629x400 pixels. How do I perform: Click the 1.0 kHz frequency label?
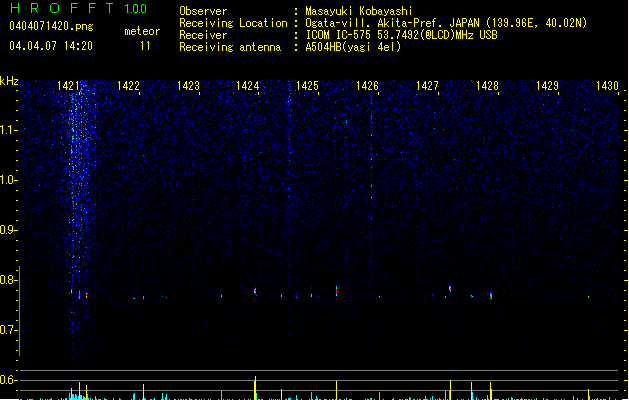9,180
